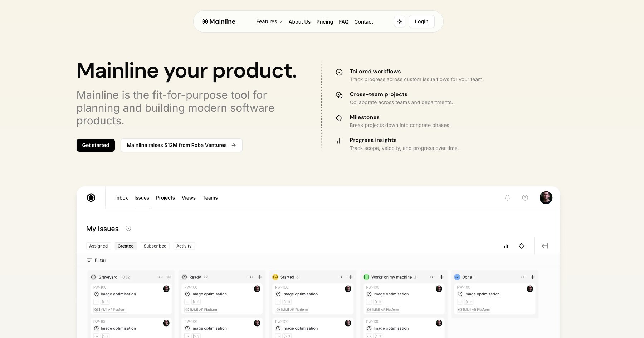
Task: Open the Projects tab in the app
Action: click(x=165, y=197)
